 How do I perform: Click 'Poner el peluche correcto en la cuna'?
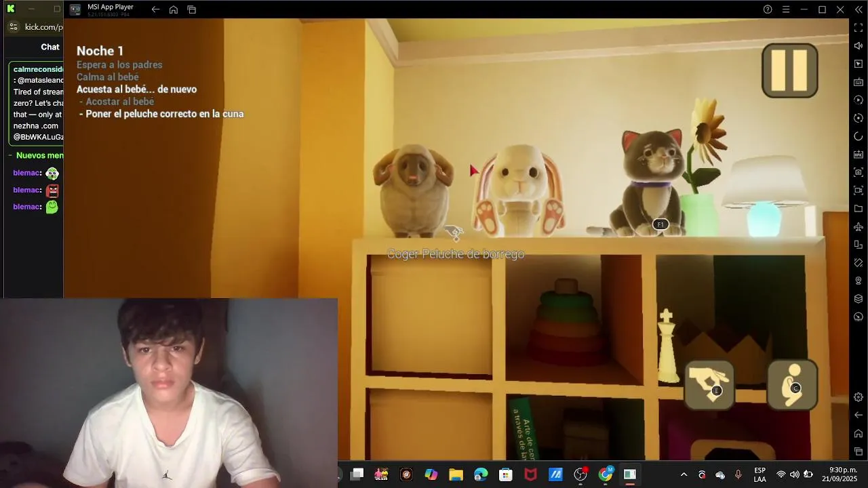[164, 114]
